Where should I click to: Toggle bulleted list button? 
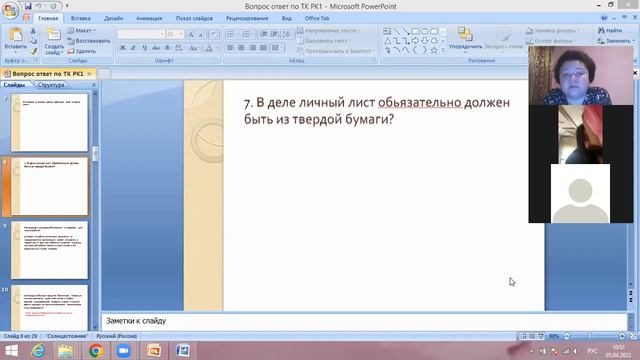pos(231,34)
